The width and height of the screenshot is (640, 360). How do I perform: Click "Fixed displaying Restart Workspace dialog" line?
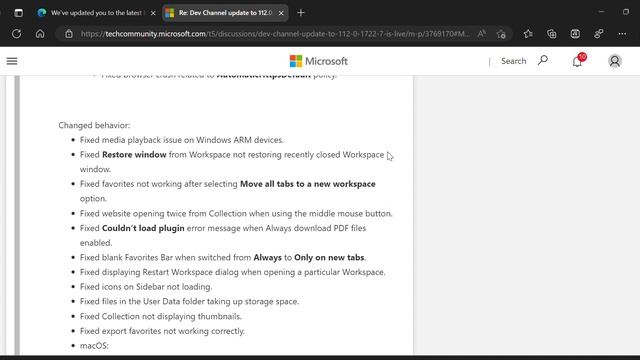[233, 272]
